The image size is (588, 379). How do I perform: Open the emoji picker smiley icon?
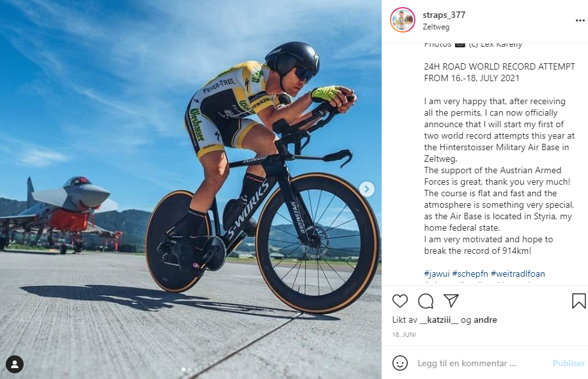(400, 363)
